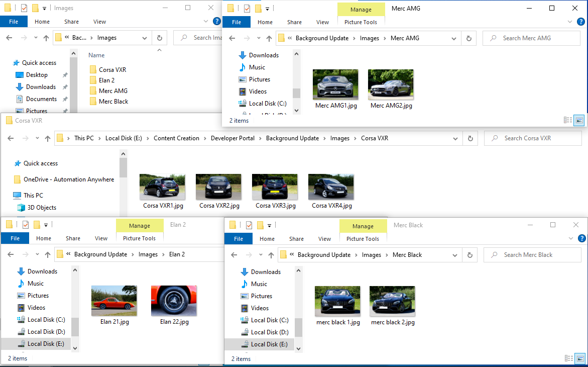Screen dimensions: 588x367
Task: Click Background Update breadcrumb in Elan 2 window
Action: (x=100, y=254)
